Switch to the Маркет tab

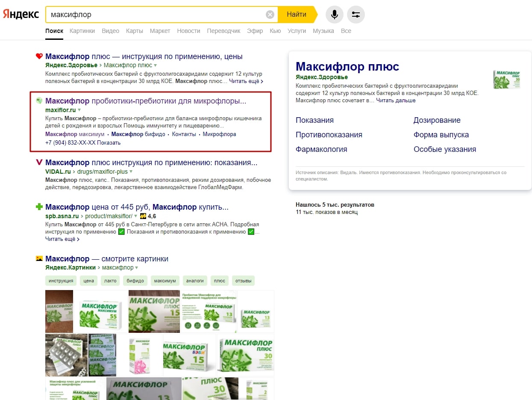pyautogui.click(x=160, y=31)
